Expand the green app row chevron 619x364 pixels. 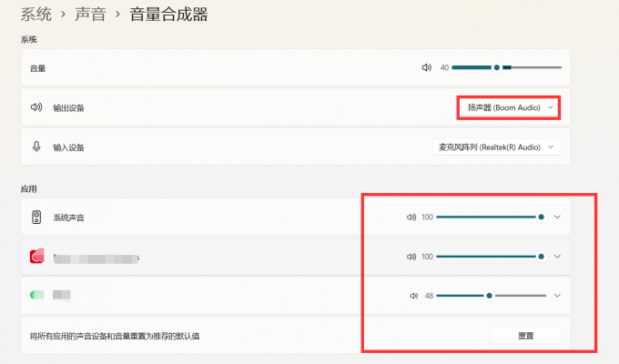pyautogui.click(x=557, y=296)
